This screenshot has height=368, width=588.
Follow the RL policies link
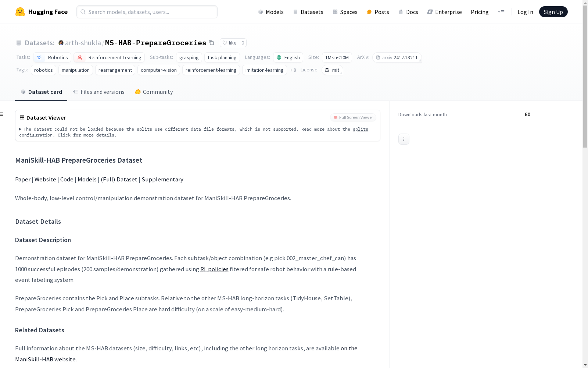click(214, 269)
